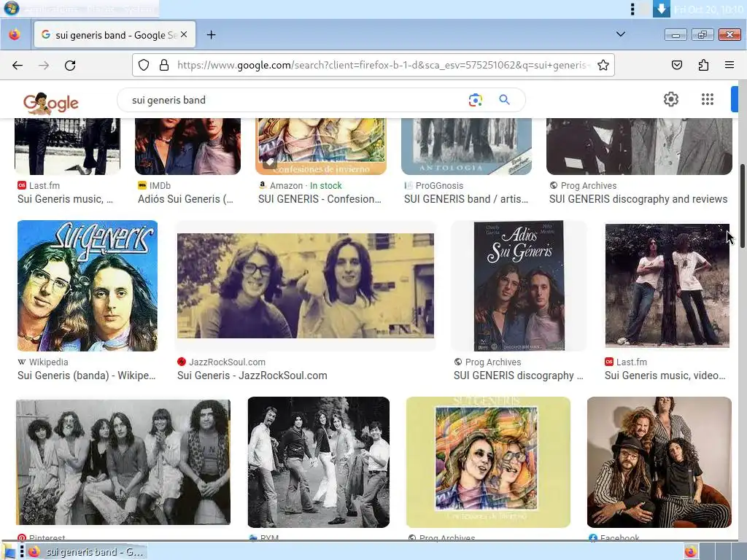Viewport: 747px width, 560px height.
Task: Open 'SUI GENERIS discography ...' link below Adios cover
Action: (519, 376)
